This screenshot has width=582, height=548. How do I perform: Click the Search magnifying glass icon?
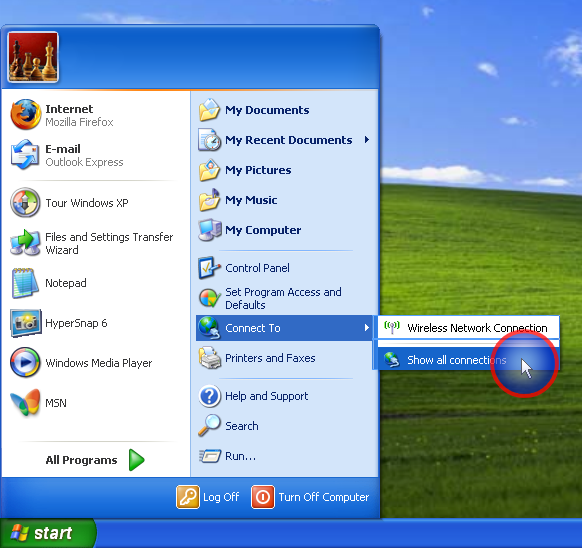(209, 426)
